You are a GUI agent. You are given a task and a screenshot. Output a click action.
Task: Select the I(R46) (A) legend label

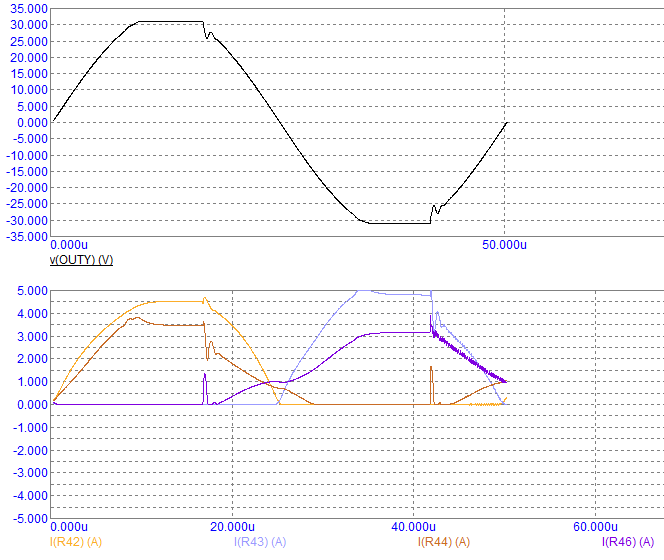[628, 541]
